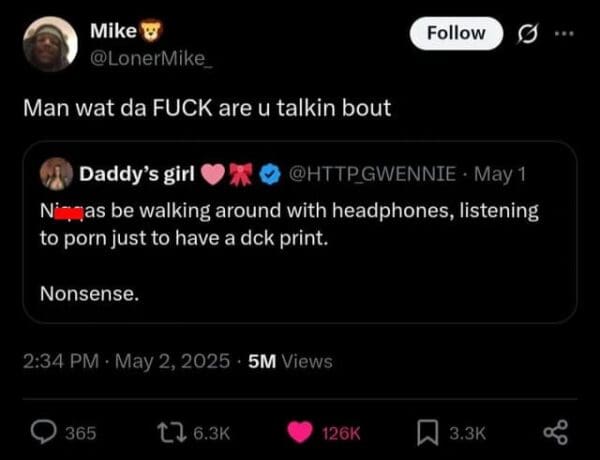600x460 pixels.
Task: Click the blue verified badge
Action: (267, 174)
